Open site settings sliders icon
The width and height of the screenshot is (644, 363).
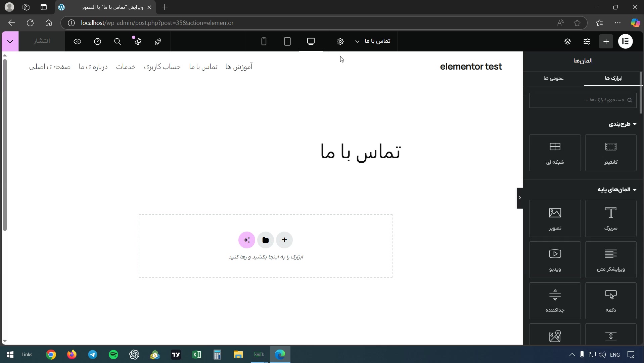pos(587,41)
